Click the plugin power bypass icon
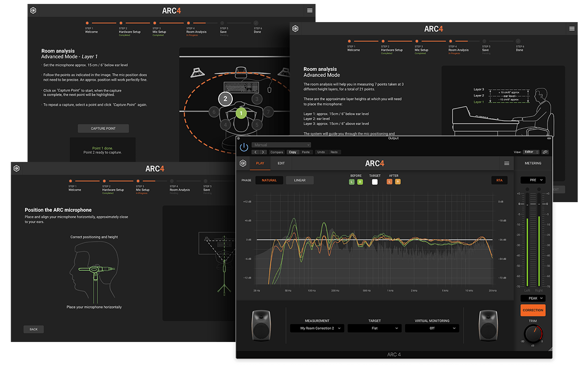The image size is (588, 368). pos(244,147)
